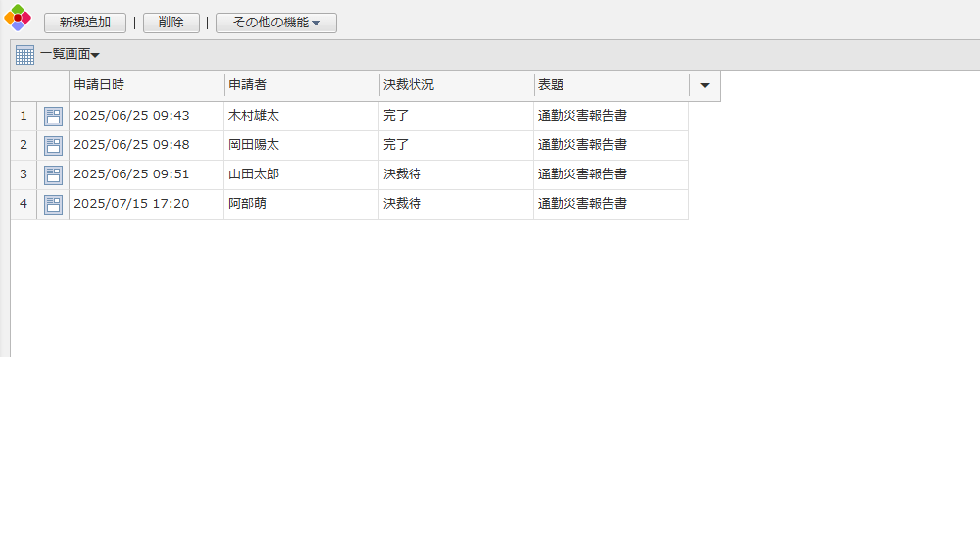Open the record detail icon in row 2
This screenshot has height=539, width=980.
(53, 146)
